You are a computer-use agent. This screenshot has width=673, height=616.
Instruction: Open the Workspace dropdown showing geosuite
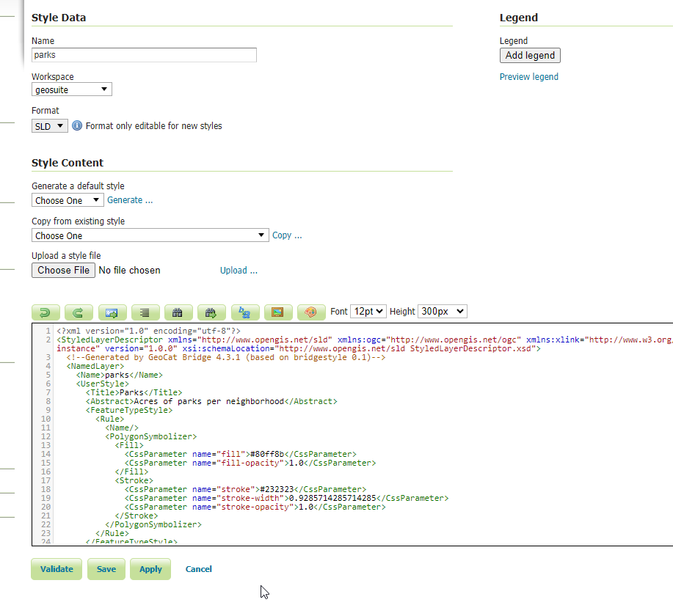pyautogui.click(x=72, y=89)
